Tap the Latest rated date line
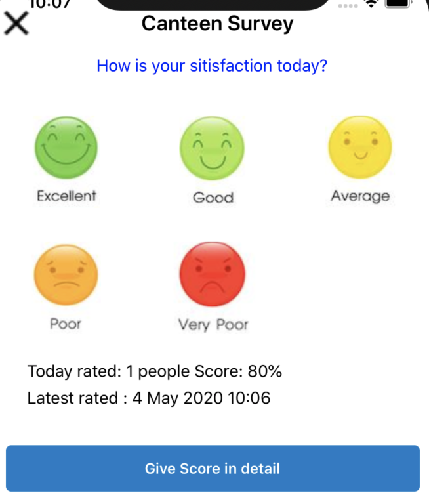 point(148,398)
